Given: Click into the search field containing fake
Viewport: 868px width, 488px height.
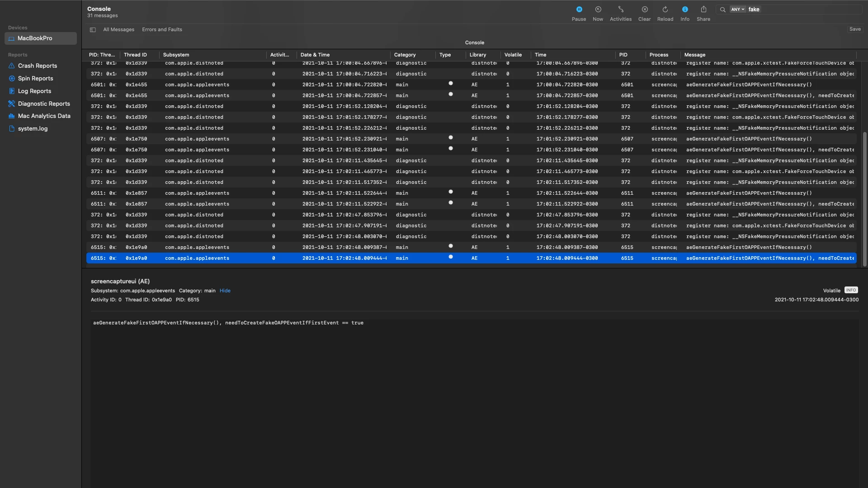Looking at the screenshot, I should pyautogui.click(x=805, y=9).
